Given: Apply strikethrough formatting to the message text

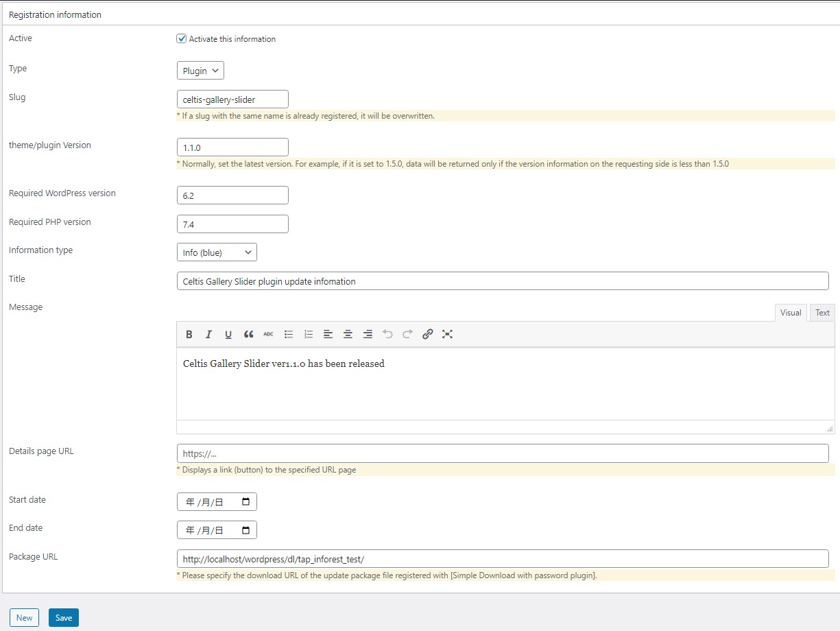Looking at the screenshot, I should [x=268, y=334].
